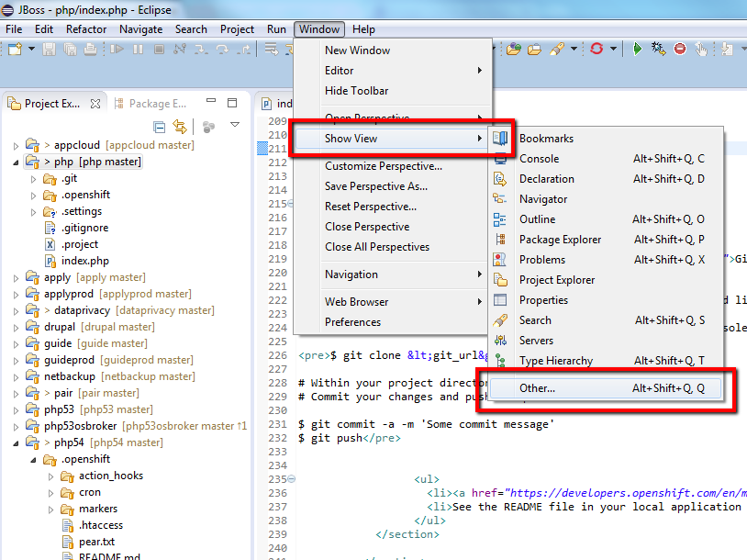The height and width of the screenshot is (560, 747).
Task: Collapse the php project tree node
Action: [16, 162]
